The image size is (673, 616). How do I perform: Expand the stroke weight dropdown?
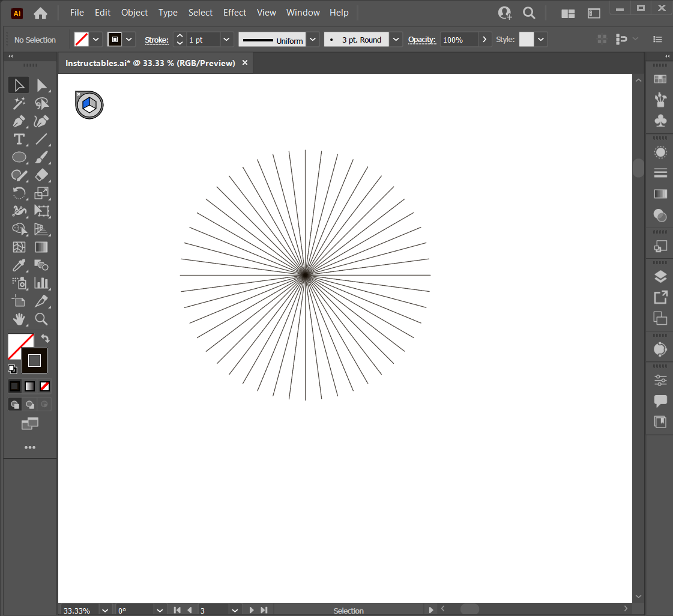coord(226,40)
